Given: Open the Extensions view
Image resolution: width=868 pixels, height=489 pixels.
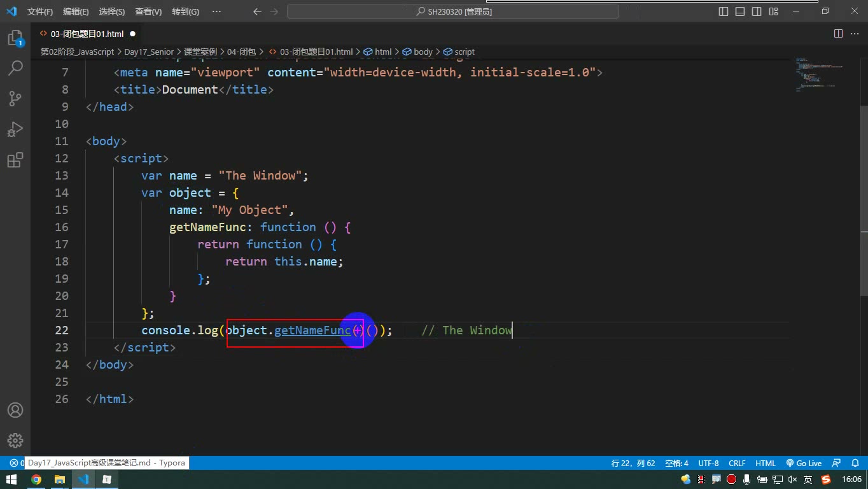Looking at the screenshot, I should click(x=15, y=160).
